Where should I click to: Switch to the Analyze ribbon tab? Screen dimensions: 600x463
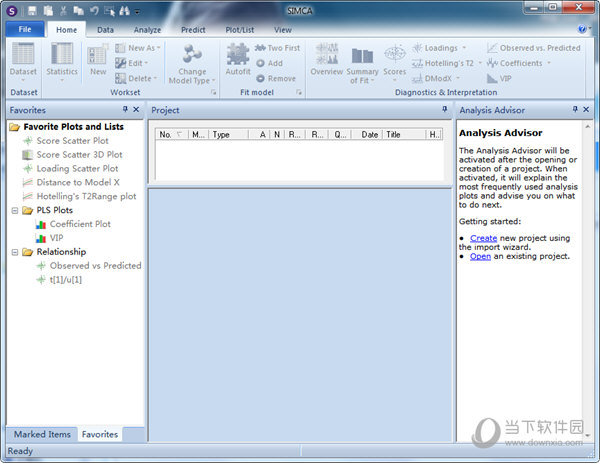pyautogui.click(x=147, y=30)
